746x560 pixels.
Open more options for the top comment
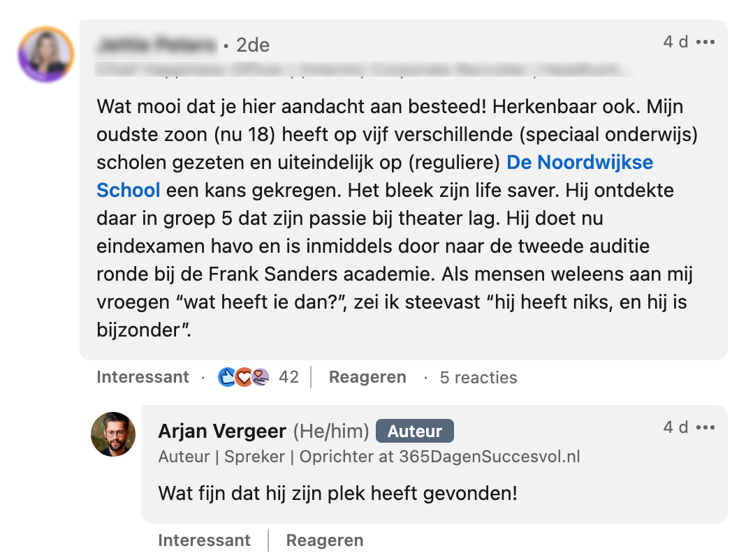point(705,42)
